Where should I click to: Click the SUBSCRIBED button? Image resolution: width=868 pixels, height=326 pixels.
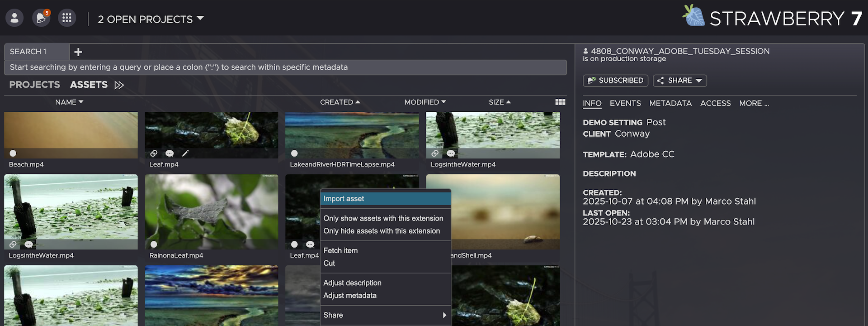coord(615,81)
